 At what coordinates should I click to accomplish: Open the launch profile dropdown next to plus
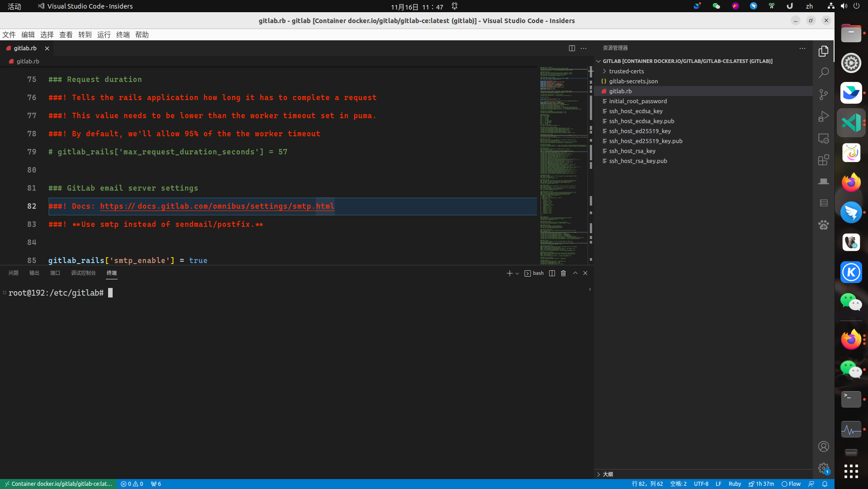click(x=517, y=273)
